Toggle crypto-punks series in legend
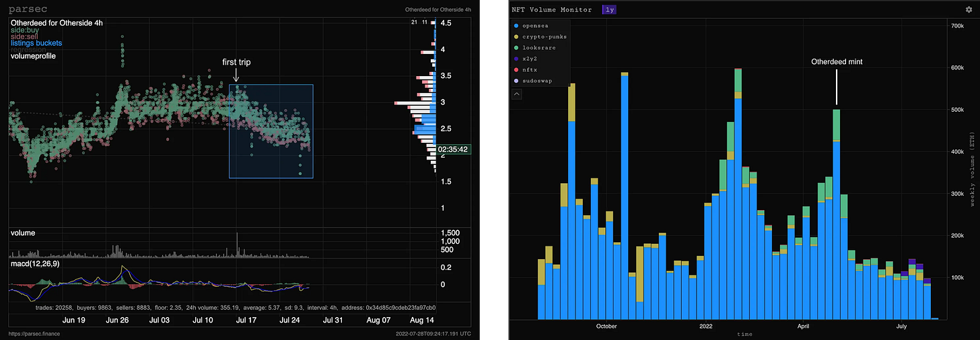The height and width of the screenshot is (340, 980). click(544, 36)
